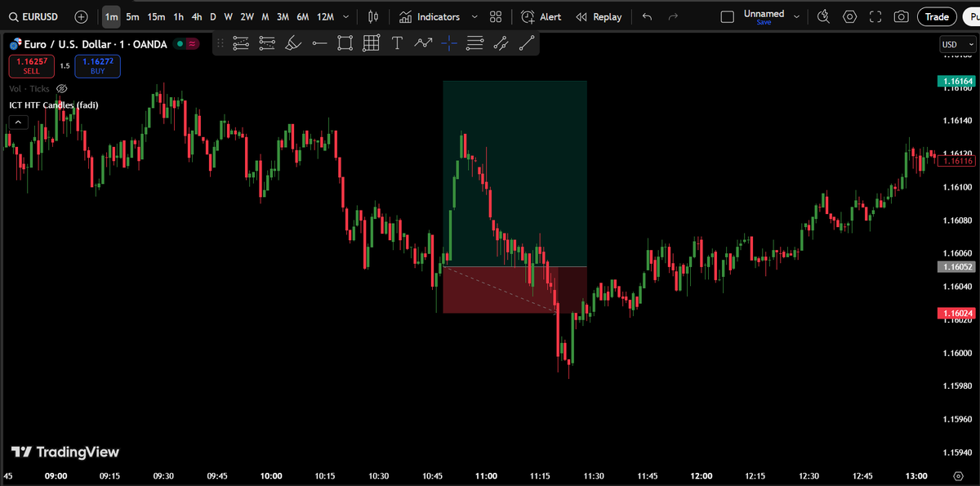Open the candle chart style picker
Screen dimensions: 980x486
[x=372, y=16]
